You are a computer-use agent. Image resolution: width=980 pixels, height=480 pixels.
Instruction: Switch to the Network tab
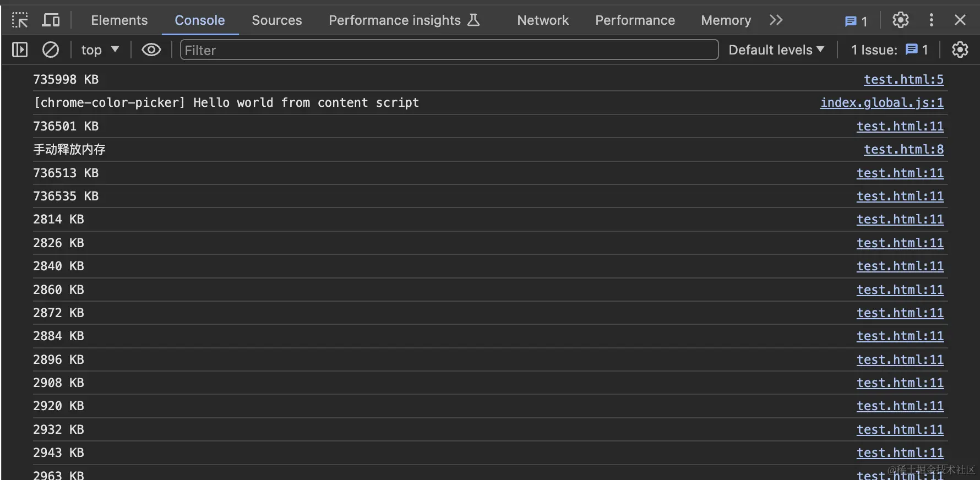click(542, 20)
